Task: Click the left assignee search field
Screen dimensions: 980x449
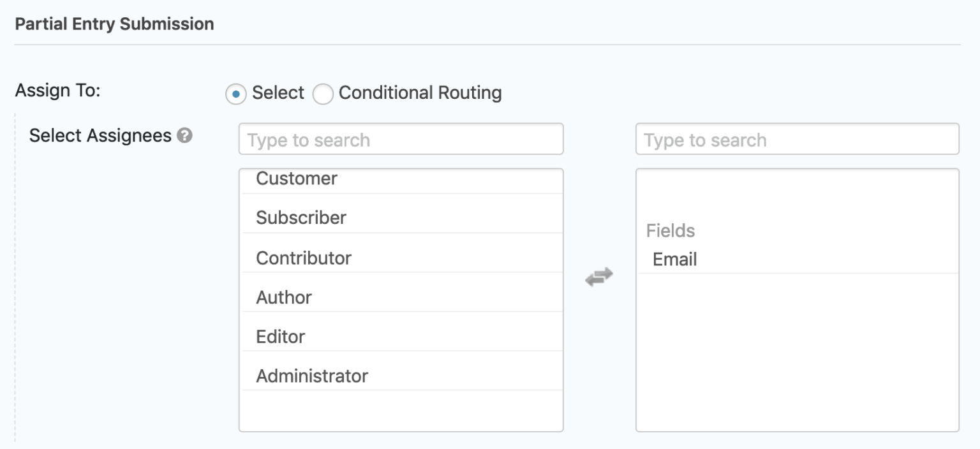Action: click(x=401, y=139)
